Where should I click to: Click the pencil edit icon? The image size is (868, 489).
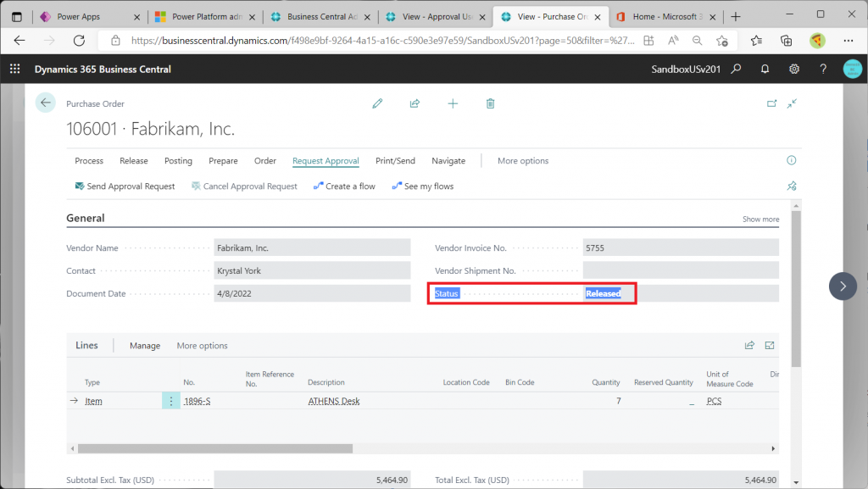pos(377,103)
